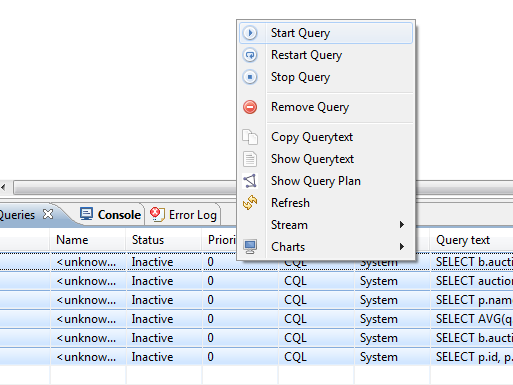This screenshot has width=513, height=385.
Task: Switch to the Error Log tab
Action: click(183, 215)
